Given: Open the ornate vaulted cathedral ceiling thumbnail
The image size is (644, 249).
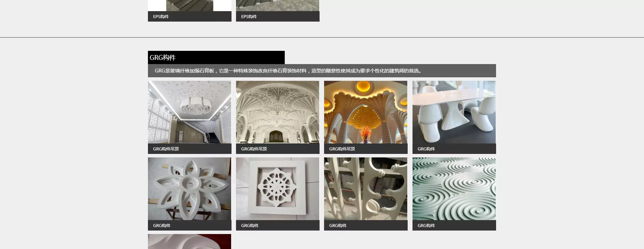Looking at the screenshot, I should pos(277,112).
